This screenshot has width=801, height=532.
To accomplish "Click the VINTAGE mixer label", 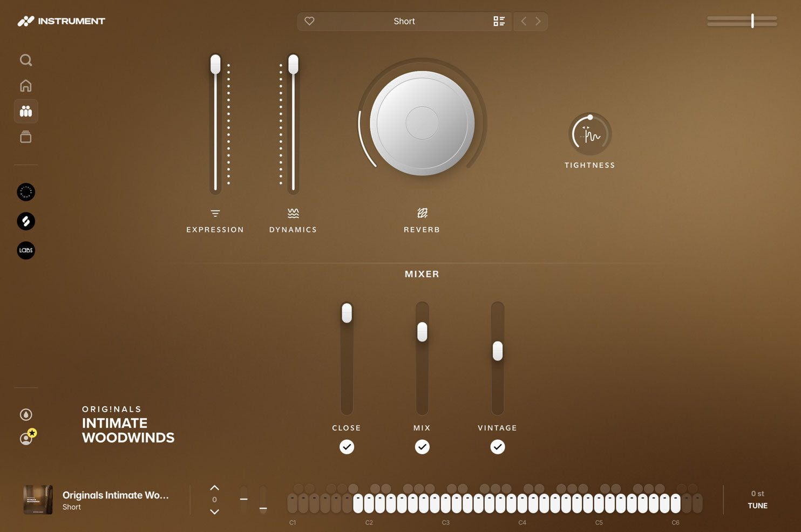I will (498, 428).
